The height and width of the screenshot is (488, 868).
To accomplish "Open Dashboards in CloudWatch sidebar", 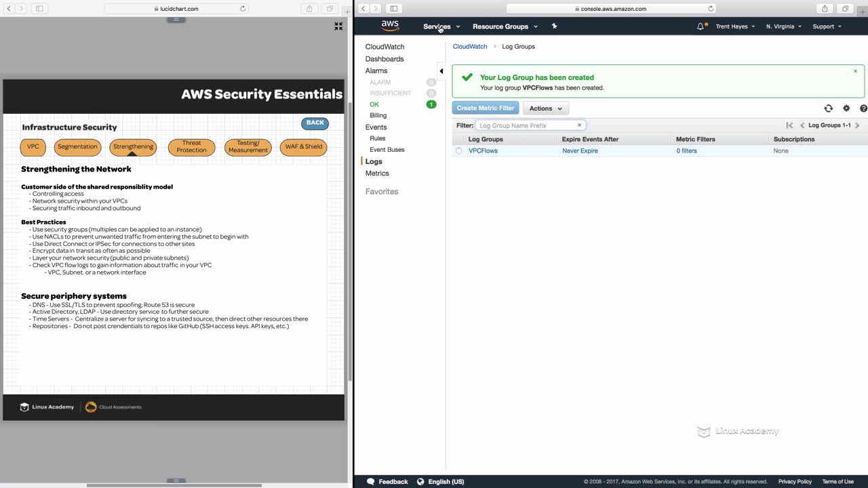I will 384,59.
